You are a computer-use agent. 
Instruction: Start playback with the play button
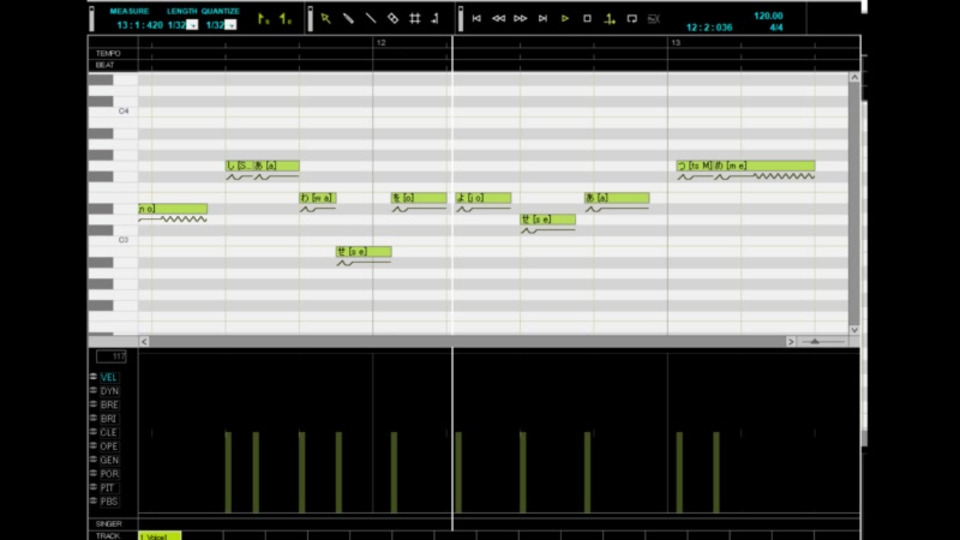click(565, 19)
